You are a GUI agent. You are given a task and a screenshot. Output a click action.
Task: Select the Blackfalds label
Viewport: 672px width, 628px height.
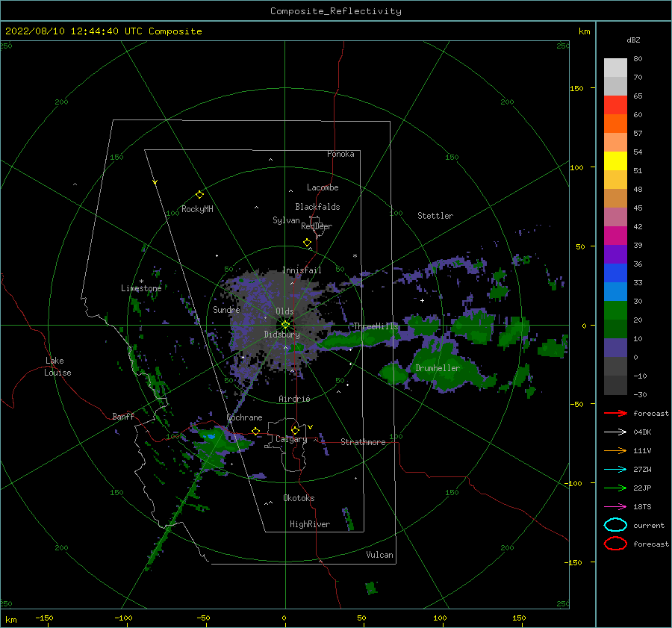coord(317,207)
